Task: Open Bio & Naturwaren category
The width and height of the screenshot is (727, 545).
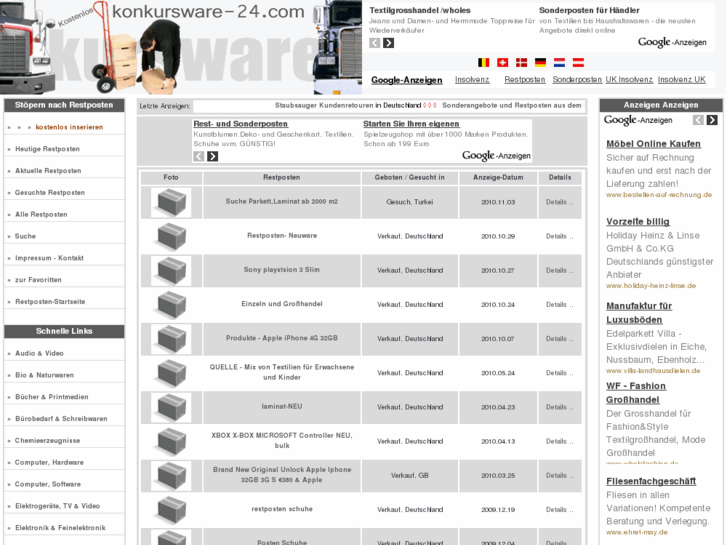Action: 45,375
